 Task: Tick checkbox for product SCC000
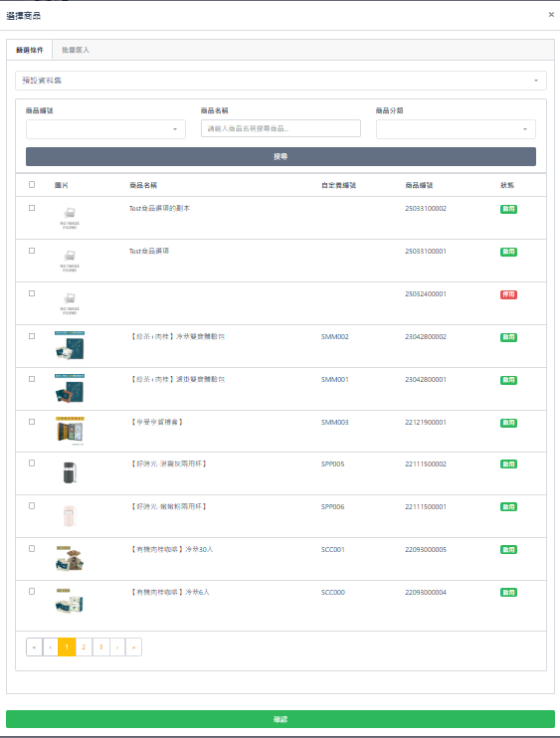32,592
